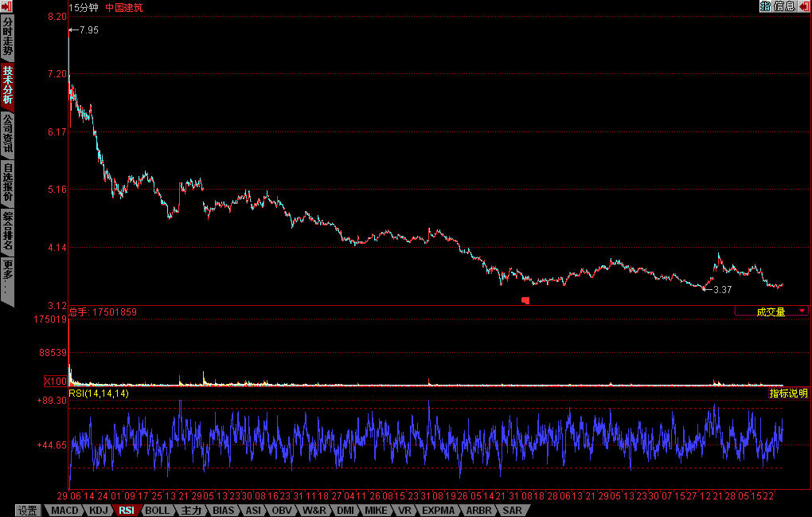The image size is (812, 517).
Task: Click the small red info marker below the price chart
Action: pos(525,300)
